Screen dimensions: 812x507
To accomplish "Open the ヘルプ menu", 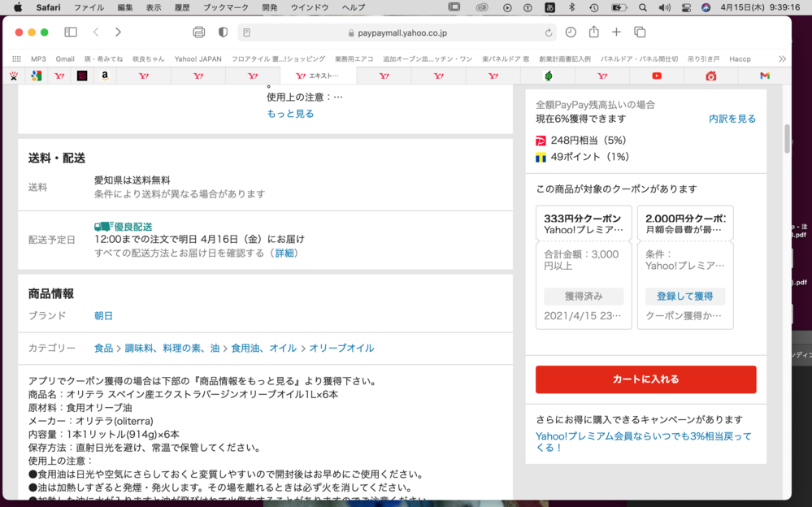I will click(354, 7).
